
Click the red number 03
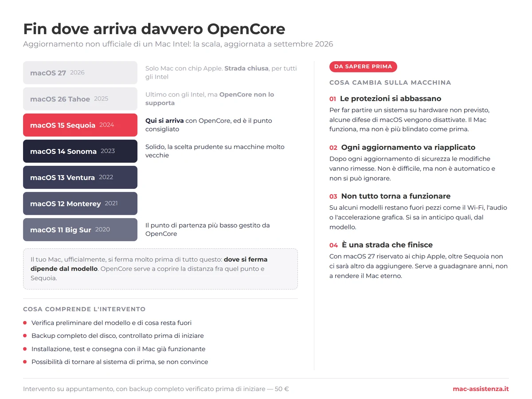[333, 196]
